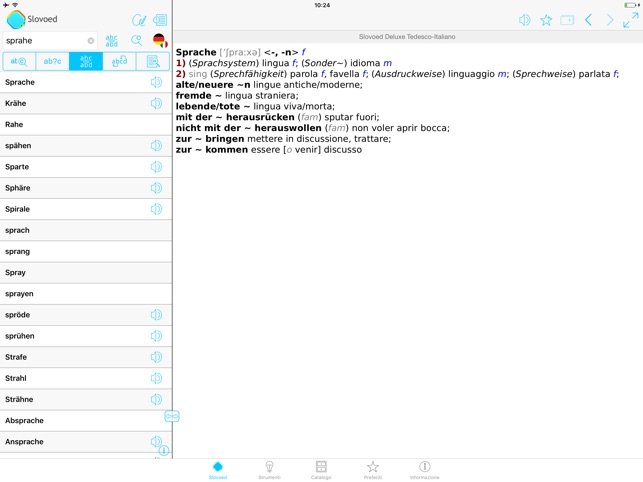The height and width of the screenshot is (482, 643).
Task: Open the Rahe entry
Action: pos(86,124)
